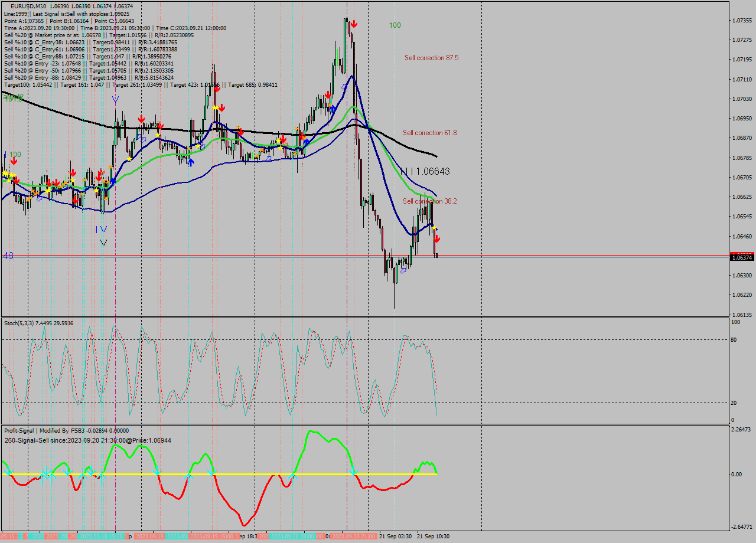Click the red sell arrow at the chart's highest peak
756x543 pixels.
(x=354, y=24)
